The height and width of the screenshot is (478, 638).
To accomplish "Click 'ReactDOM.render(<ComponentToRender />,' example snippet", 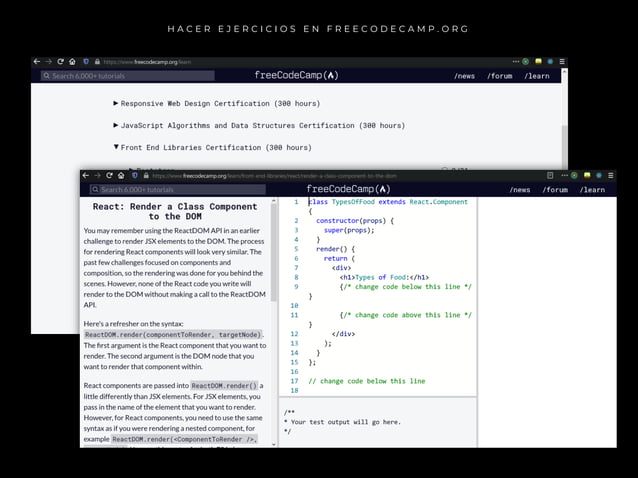I will 184,439.
